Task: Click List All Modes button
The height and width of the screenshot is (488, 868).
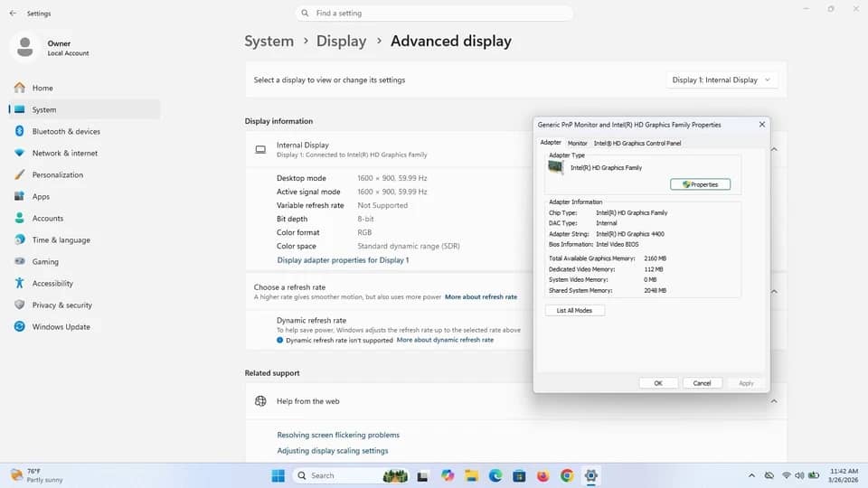Action: 574,310
